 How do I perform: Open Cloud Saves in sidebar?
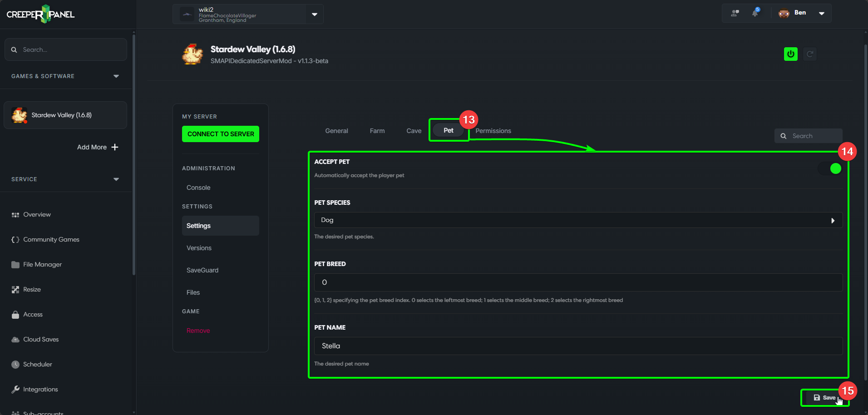point(41,339)
